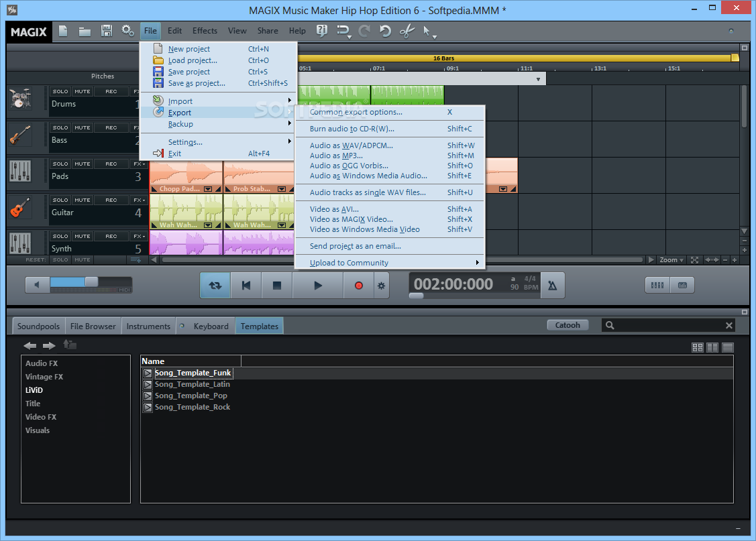Open the Chopp Pad clip menu arrow
The height and width of the screenshot is (541, 756).
click(208, 189)
